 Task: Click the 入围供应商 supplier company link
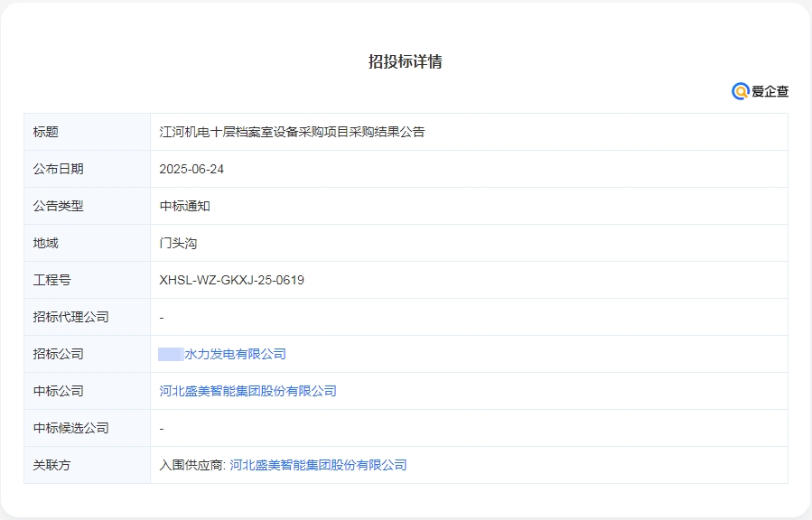click(x=319, y=464)
